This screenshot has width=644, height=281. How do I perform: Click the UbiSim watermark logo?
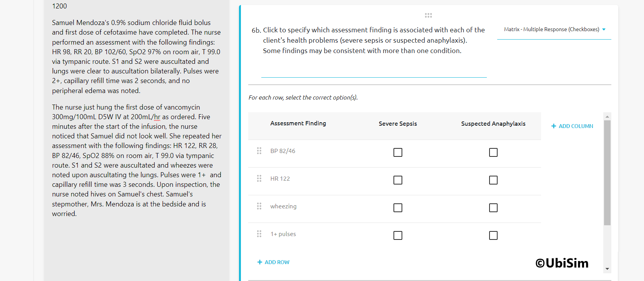[x=562, y=263]
